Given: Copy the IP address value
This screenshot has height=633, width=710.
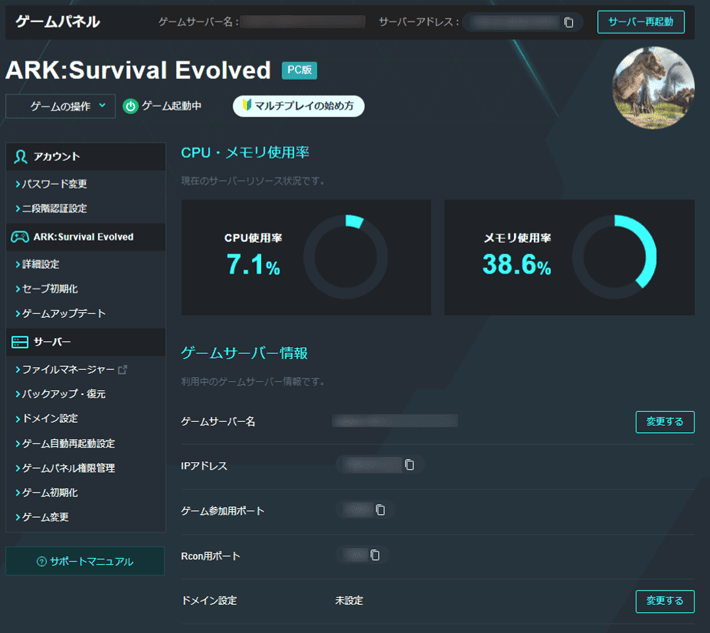Looking at the screenshot, I should click(409, 465).
